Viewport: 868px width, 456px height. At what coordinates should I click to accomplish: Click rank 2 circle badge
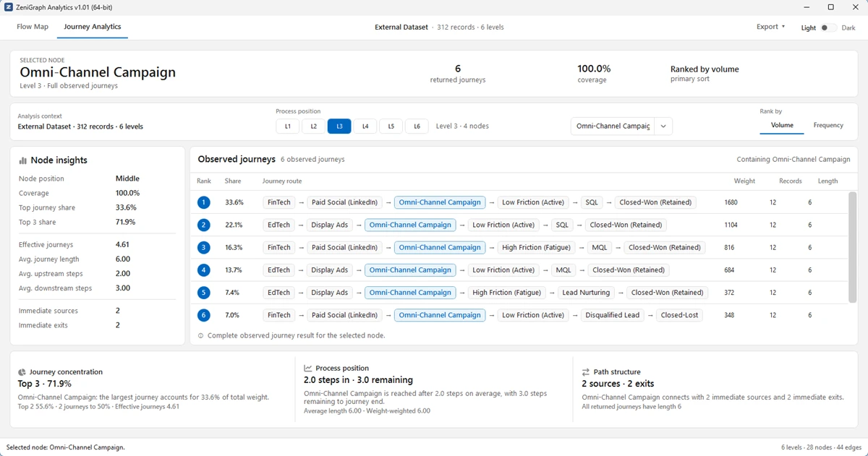[x=204, y=225]
